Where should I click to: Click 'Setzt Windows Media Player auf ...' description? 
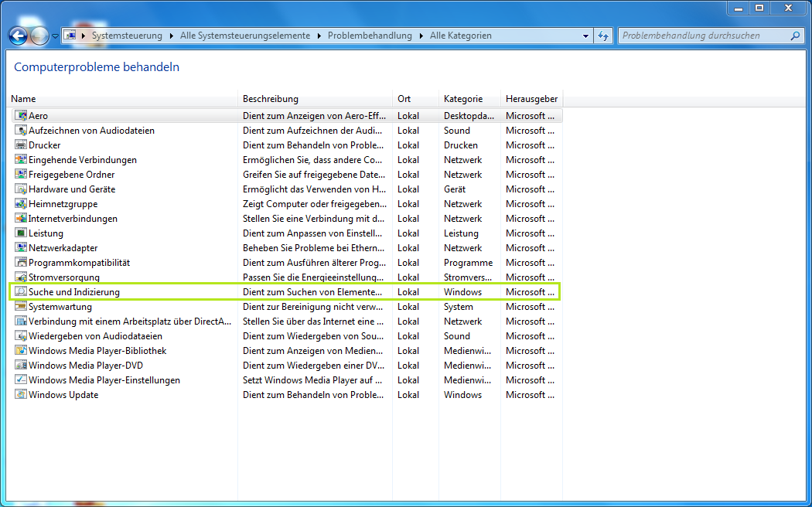312,379
